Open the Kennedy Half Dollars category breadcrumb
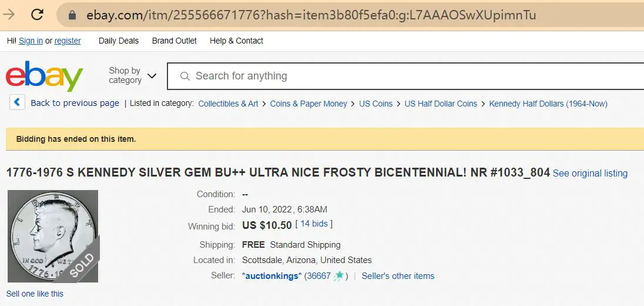The image size is (644, 306). [x=548, y=104]
